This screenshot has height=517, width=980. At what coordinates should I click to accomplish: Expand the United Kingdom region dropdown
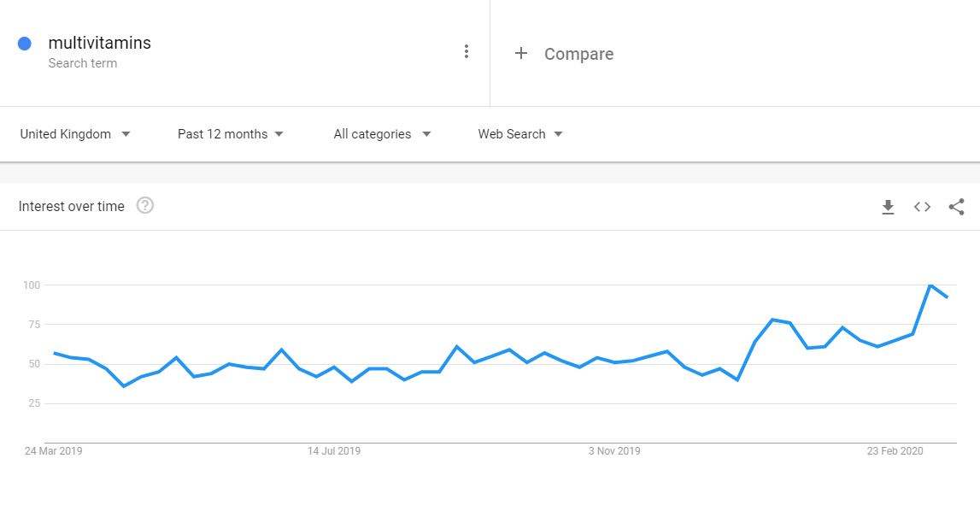coord(75,134)
